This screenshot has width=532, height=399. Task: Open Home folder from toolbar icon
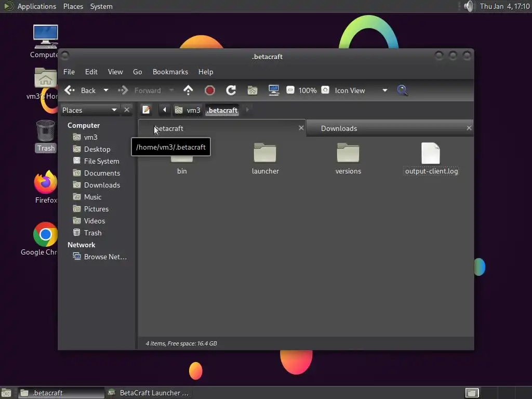click(252, 90)
